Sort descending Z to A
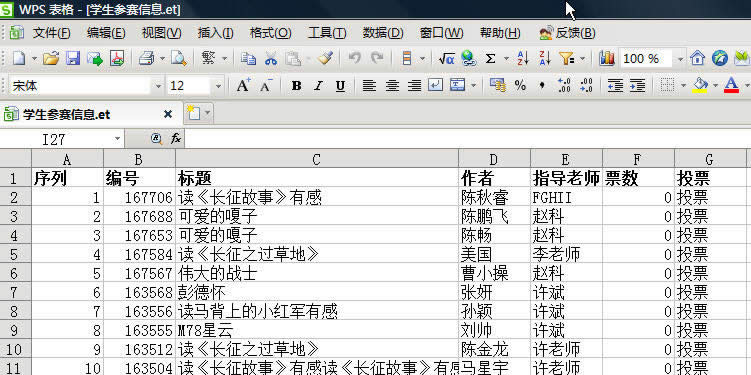This screenshot has width=751, height=375. [x=545, y=58]
